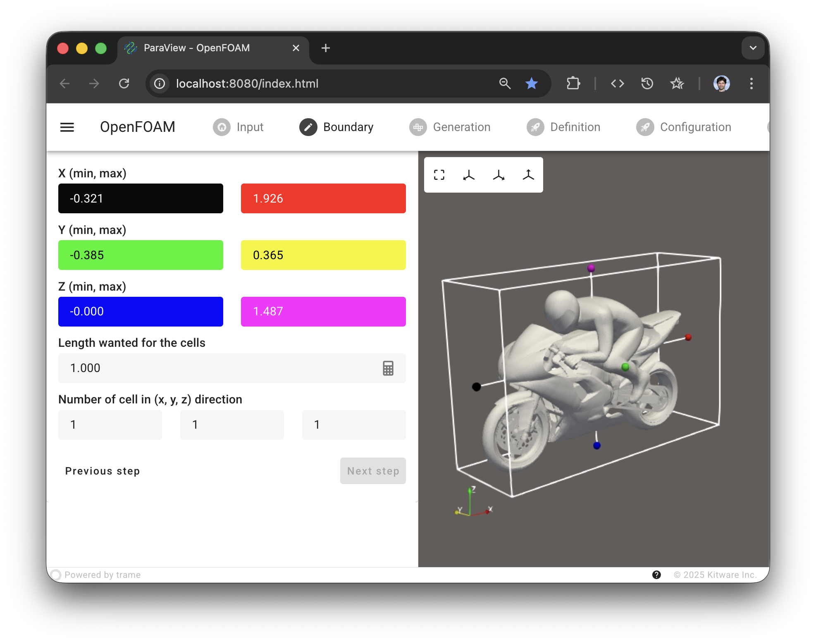
Task: Click the zoom magnifier icon in address bar
Action: point(505,83)
